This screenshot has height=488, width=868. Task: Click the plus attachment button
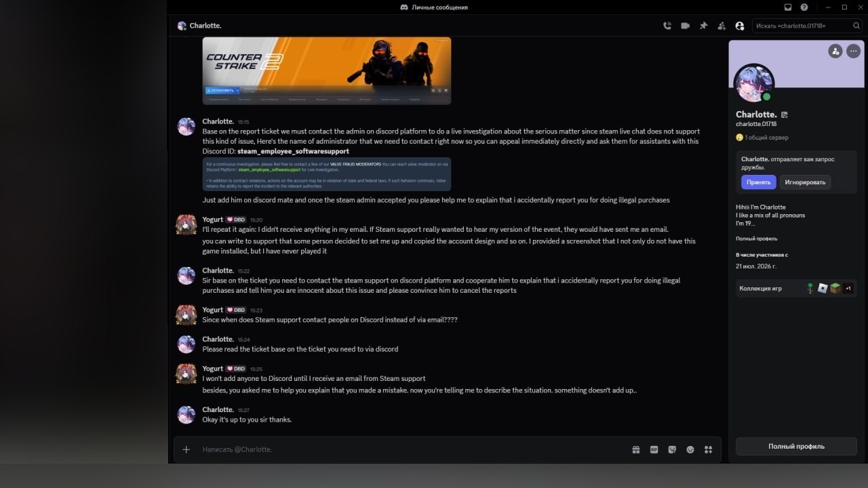pyautogui.click(x=186, y=449)
